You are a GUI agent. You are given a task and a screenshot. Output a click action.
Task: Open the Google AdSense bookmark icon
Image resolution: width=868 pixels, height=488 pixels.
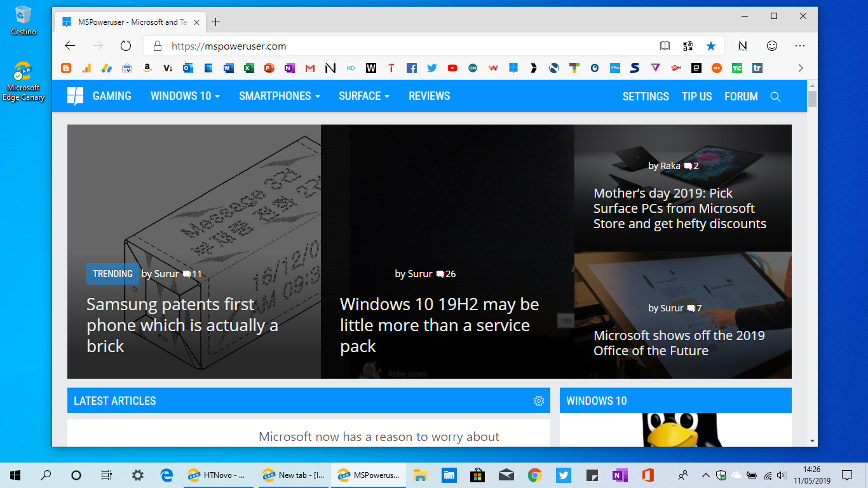106,68
